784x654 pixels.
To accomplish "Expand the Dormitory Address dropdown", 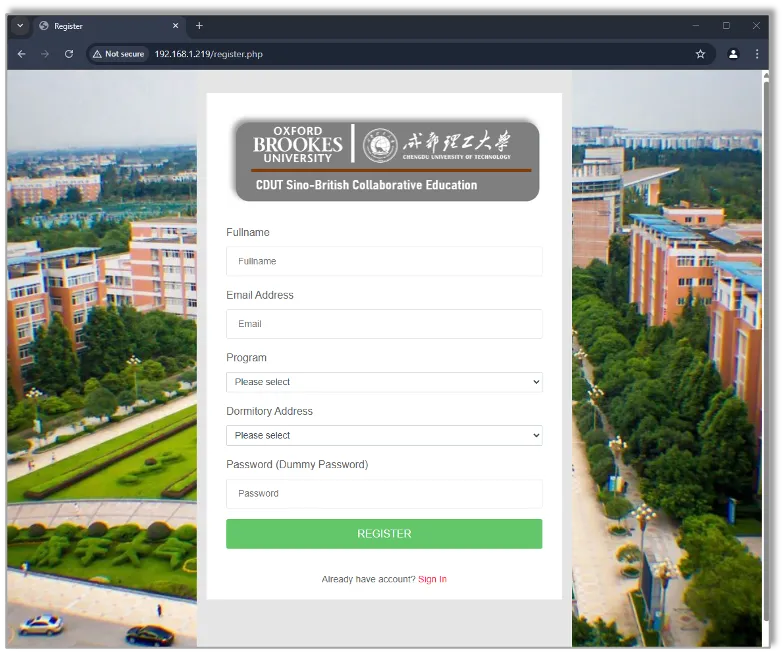I will [x=384, y=436].
